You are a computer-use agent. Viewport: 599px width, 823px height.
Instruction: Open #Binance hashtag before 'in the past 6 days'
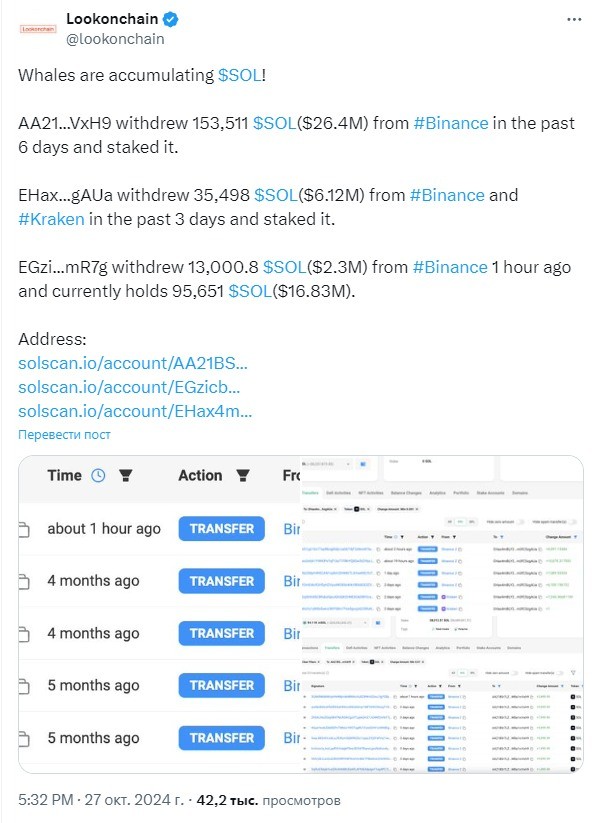click(451, 123)
